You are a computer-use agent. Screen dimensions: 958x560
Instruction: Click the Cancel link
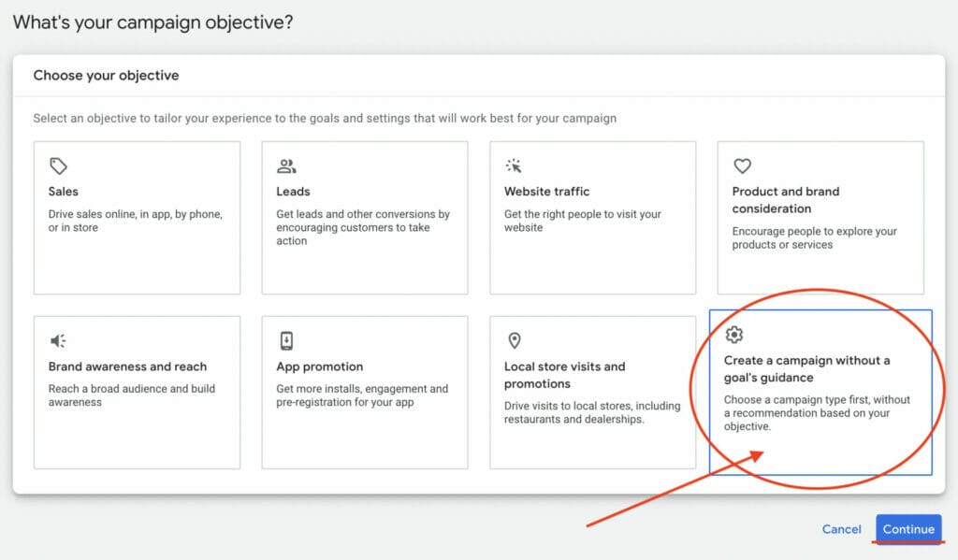pos(841,529)
